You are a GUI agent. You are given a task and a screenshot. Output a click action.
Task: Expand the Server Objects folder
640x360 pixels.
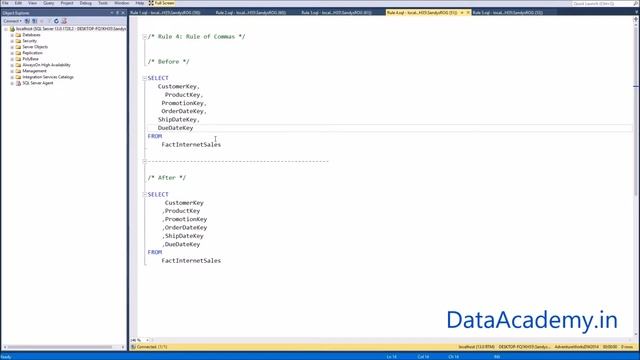pyautogui.click(x=12, y=47)
